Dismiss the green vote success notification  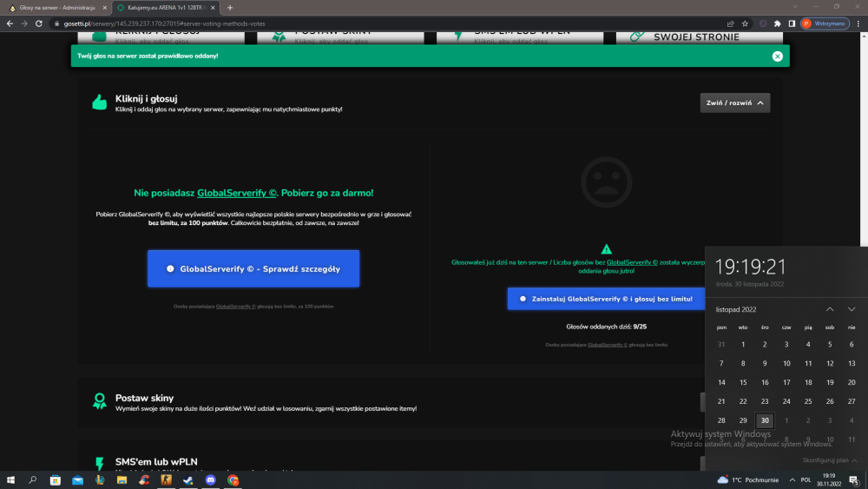[x=777, y=56]
